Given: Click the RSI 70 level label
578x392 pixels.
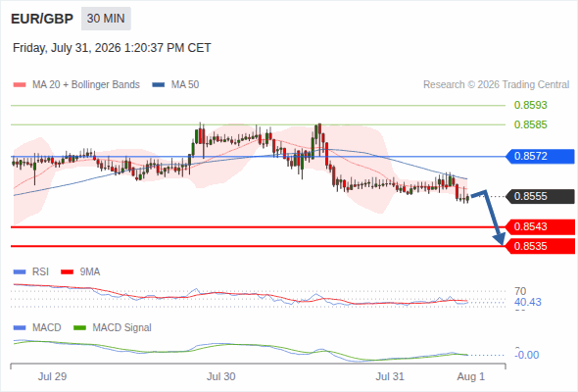Looking at the screenshot, I should (x=520, y=291).
